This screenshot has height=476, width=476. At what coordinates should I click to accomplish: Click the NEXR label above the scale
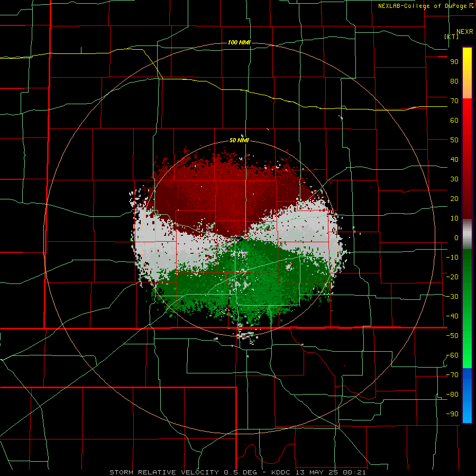(x=464, y=32)
